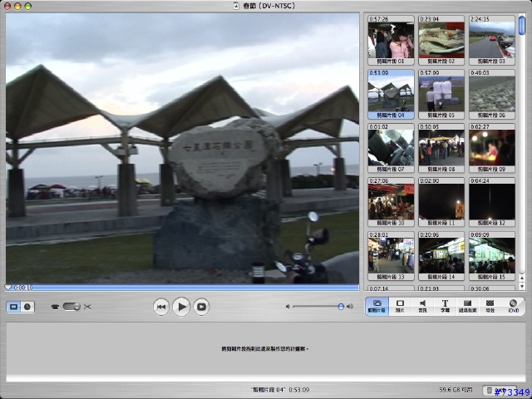
Task: Open the 照片 photos pane tab
Action: [x=400, y=306]
